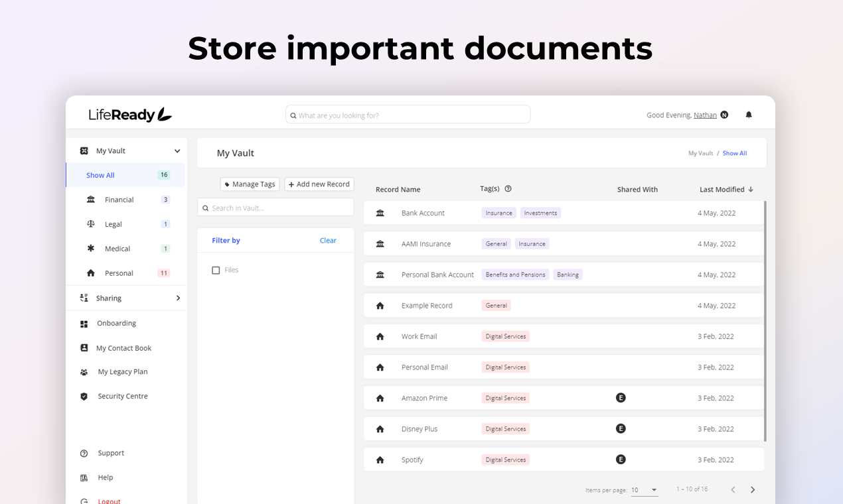Click the search magnifier in top bar

(293, 115)
